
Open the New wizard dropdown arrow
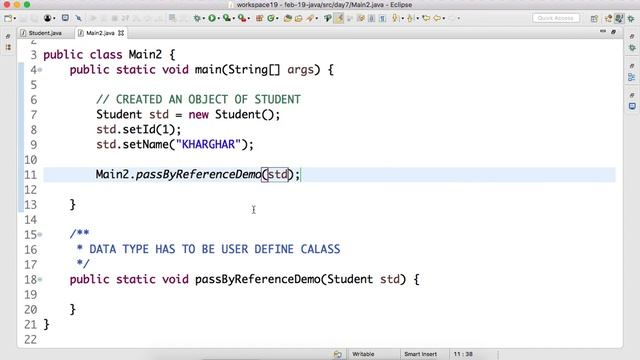click(15, 18)
